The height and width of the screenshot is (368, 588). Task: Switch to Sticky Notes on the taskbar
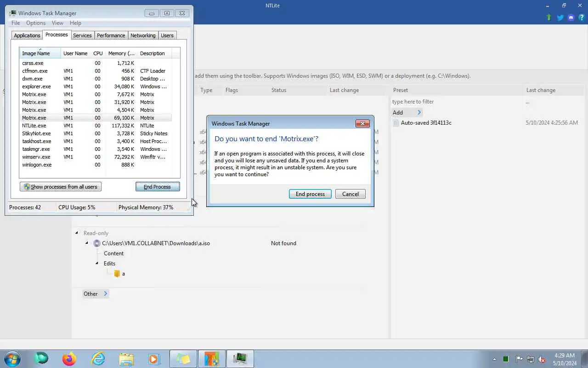183,359
